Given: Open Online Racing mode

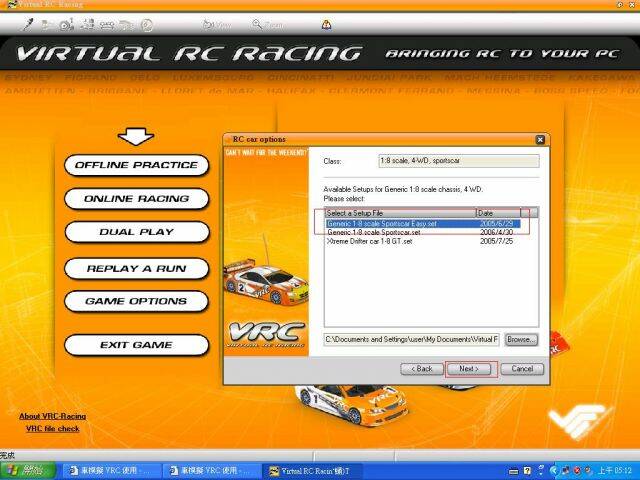Looking at the screenshot, I should tap(136, 199).
